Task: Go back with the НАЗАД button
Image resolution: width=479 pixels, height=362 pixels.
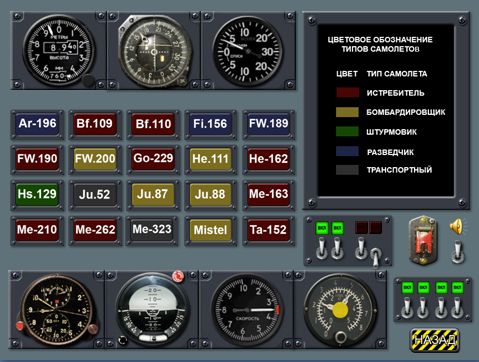Action: pos(435,340)
